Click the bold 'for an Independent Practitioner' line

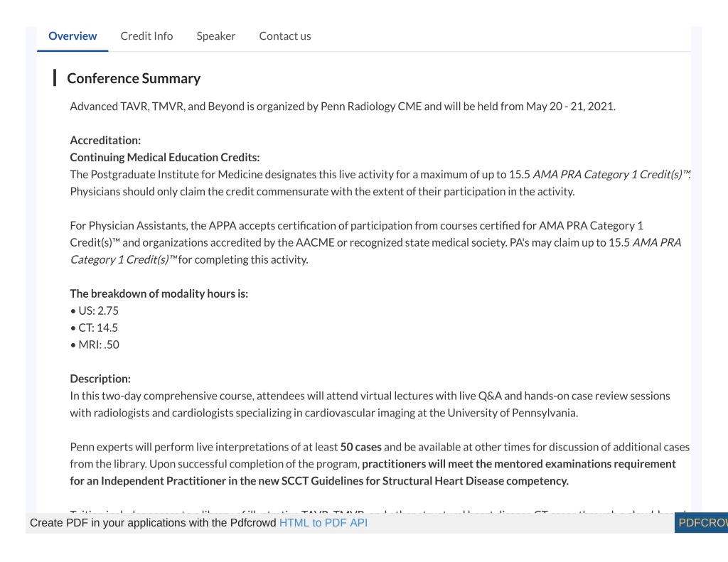pos(319,481)
